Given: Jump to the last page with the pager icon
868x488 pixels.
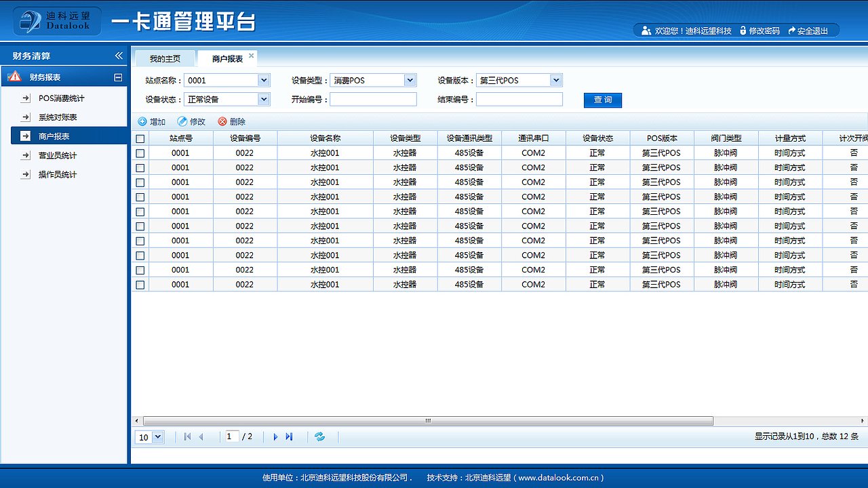Looking at the screenshot, I should click(289, 437).
